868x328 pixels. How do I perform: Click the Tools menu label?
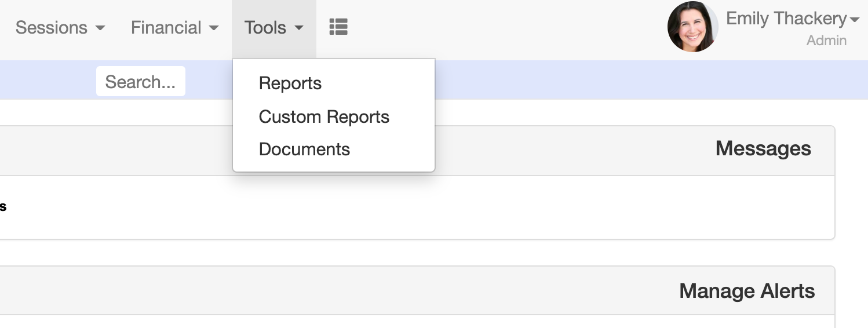point(265,28)
